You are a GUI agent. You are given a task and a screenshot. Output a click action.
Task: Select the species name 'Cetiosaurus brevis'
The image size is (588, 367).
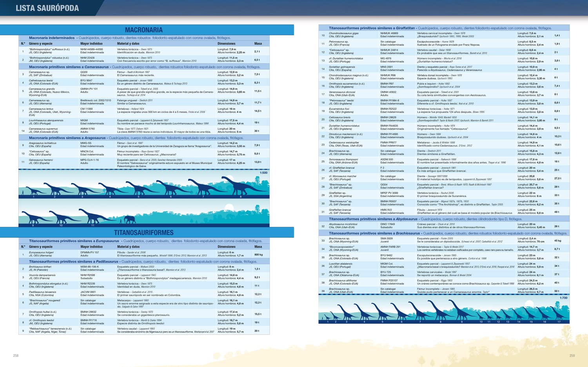click(x=340, y=117)
